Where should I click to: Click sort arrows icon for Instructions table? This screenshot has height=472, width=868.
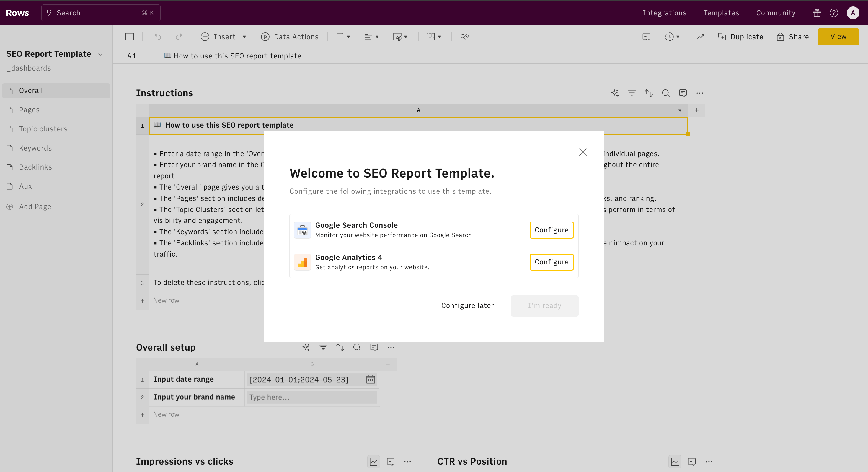coord(649,93)
